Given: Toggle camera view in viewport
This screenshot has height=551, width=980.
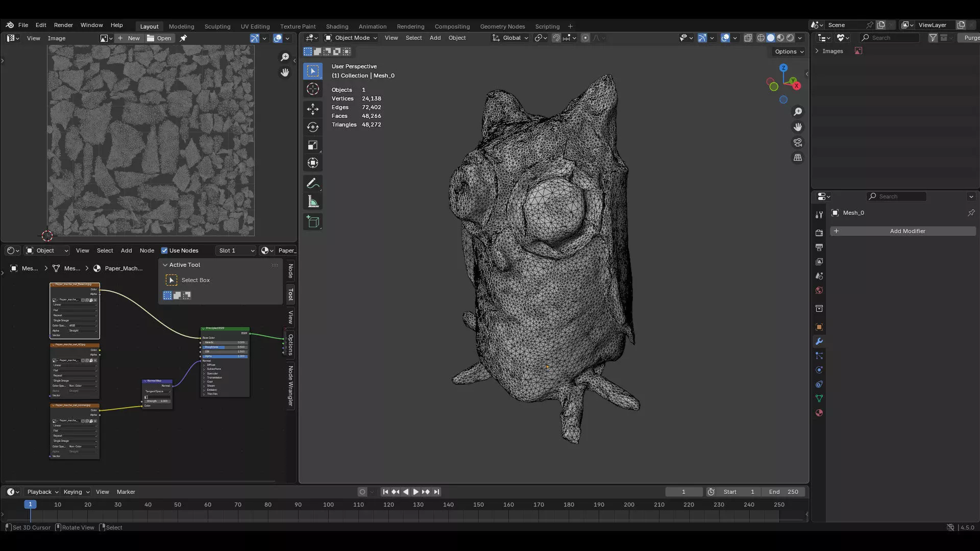Looking at the screenshot, I should pos(798,142).
